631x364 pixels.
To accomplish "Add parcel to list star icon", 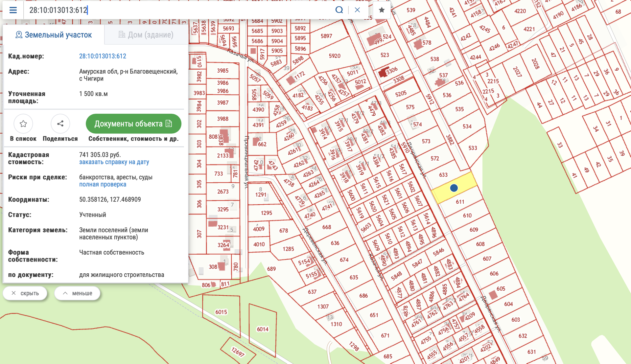I will (x=23, y=124).
